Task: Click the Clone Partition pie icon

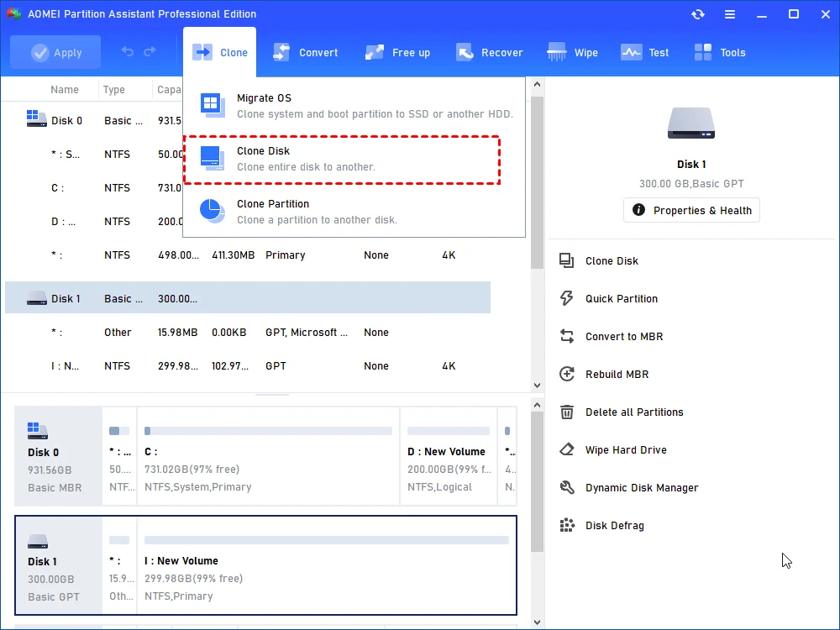Action: click(x=213, y=211)
